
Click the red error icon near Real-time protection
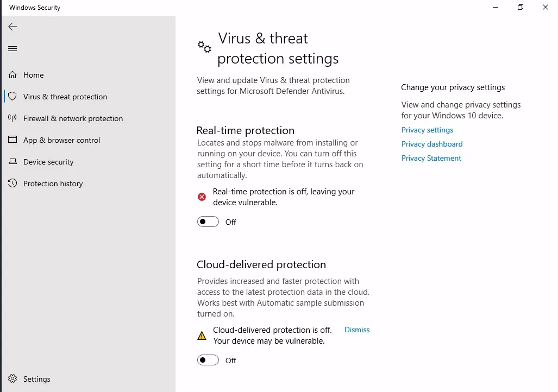coord(202,197)
